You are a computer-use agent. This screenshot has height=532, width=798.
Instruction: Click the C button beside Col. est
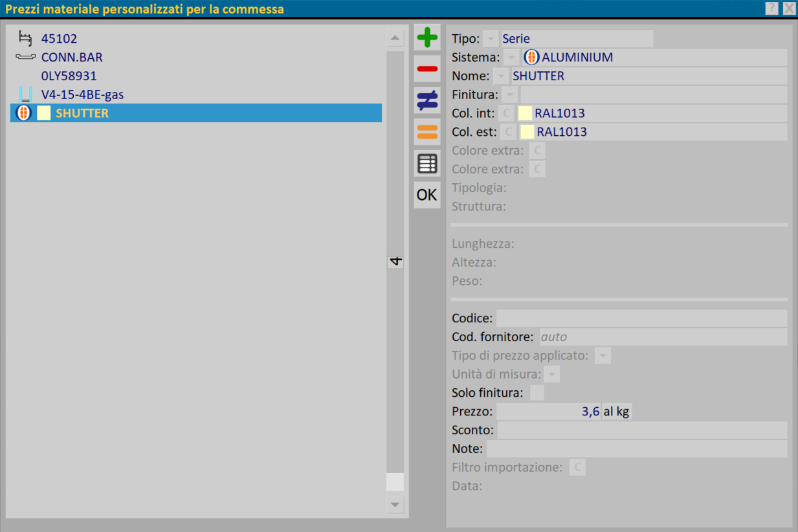click(509, 132)
